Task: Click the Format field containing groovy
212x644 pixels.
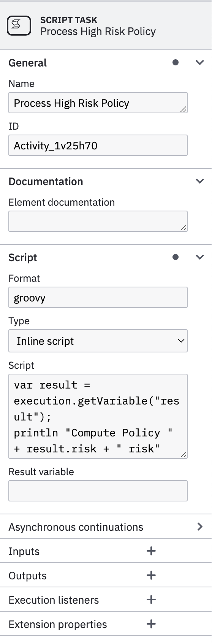Action: (x=98, y=297)
